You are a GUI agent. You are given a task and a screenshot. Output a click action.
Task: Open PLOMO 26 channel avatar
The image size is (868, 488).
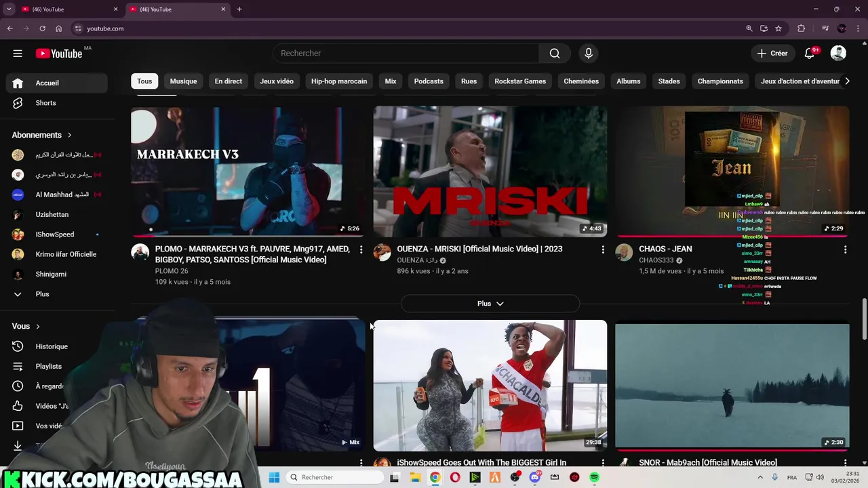(140, 253)
